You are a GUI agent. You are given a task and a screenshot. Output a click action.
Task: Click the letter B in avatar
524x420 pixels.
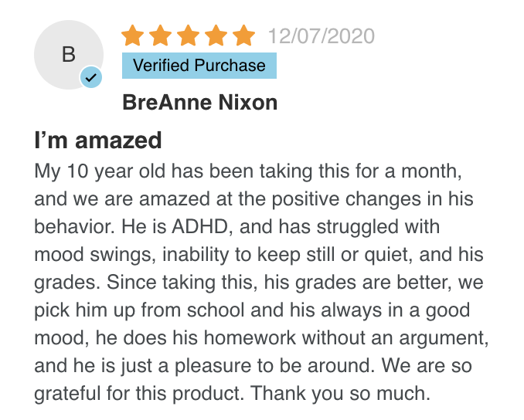[69, 54]
